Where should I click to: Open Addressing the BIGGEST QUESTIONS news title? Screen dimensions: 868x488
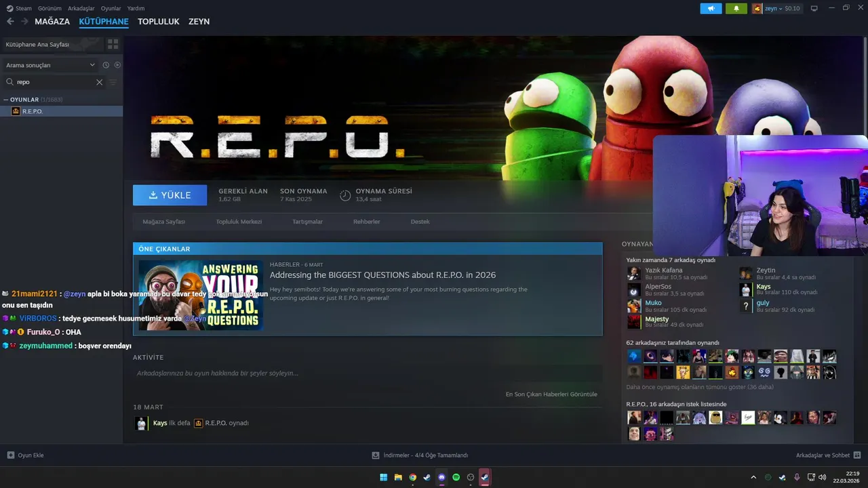pos(382,275)
